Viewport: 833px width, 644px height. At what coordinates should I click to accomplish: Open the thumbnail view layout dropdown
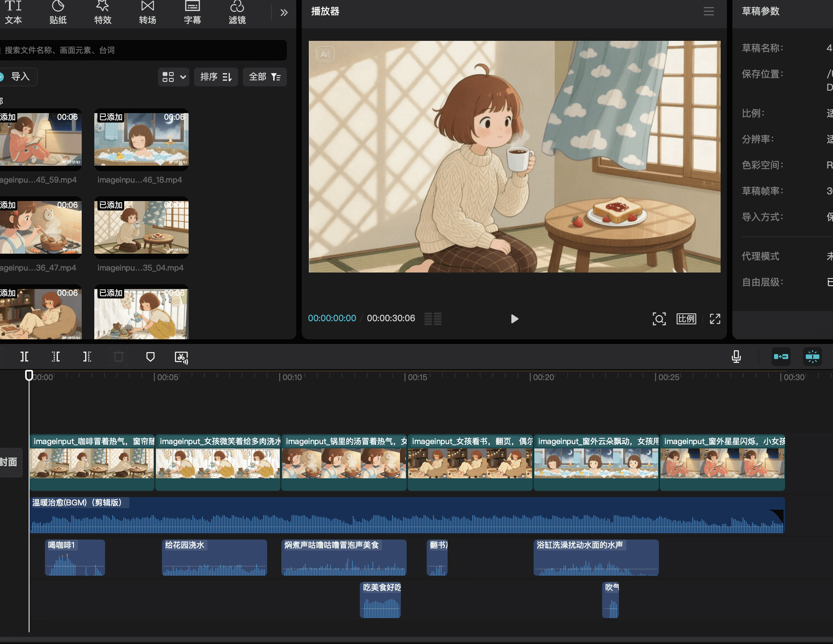[x=173, y=77]
